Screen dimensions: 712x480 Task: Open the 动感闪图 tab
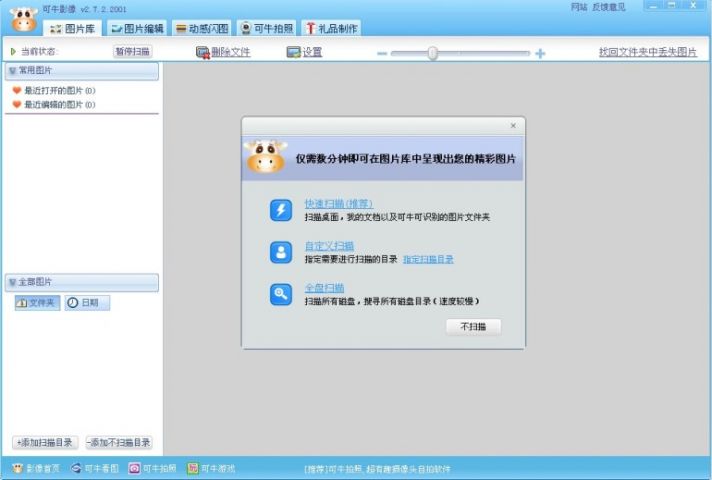pyautogui.click(x=202, y=29)
